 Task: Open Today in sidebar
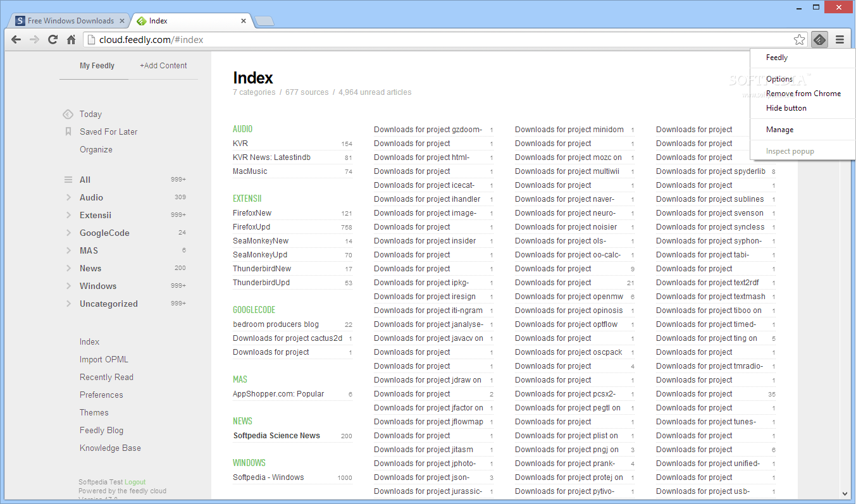90,114
